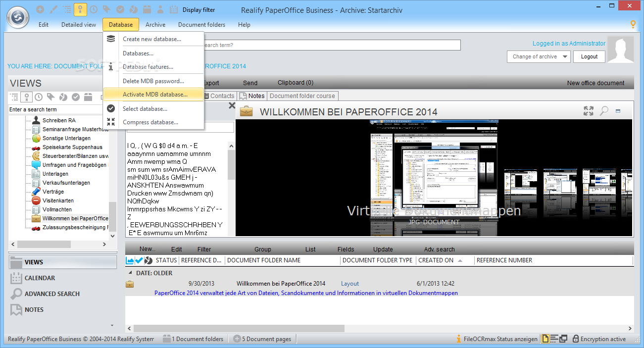Screen dimensions: 644x348
Task: Click the fullscreen expand icon in preview header
Action: [x=588, y=111]
